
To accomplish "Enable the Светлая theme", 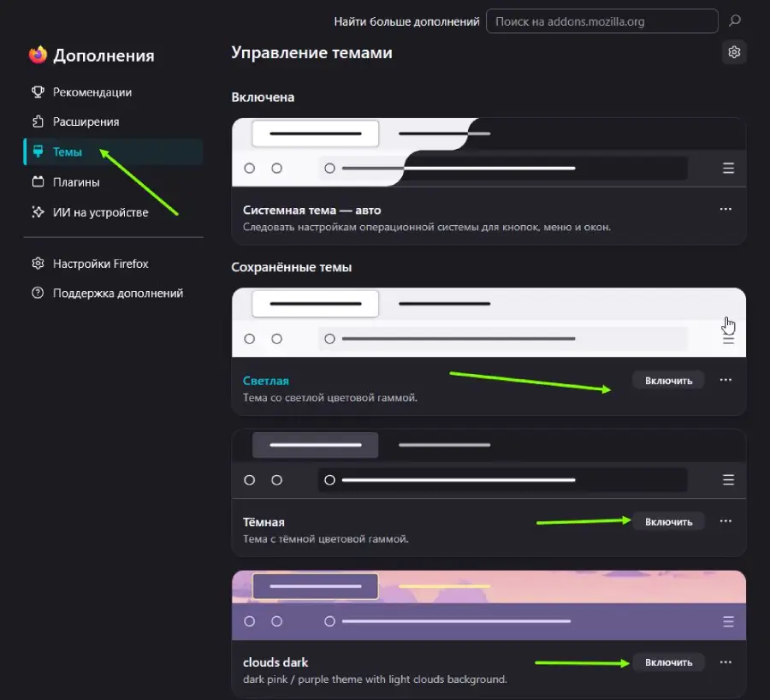I will pos(668,381).
